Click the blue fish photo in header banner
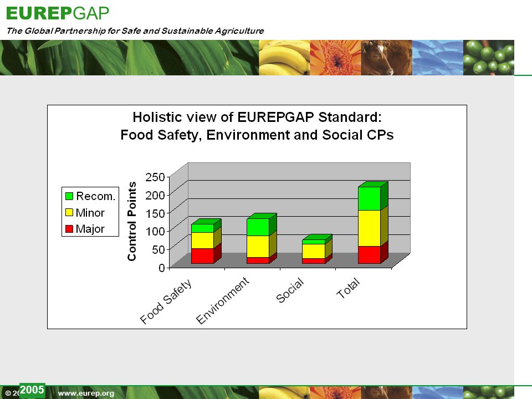Viewport: 532px width, 399px height. click(x=438, y=57)
